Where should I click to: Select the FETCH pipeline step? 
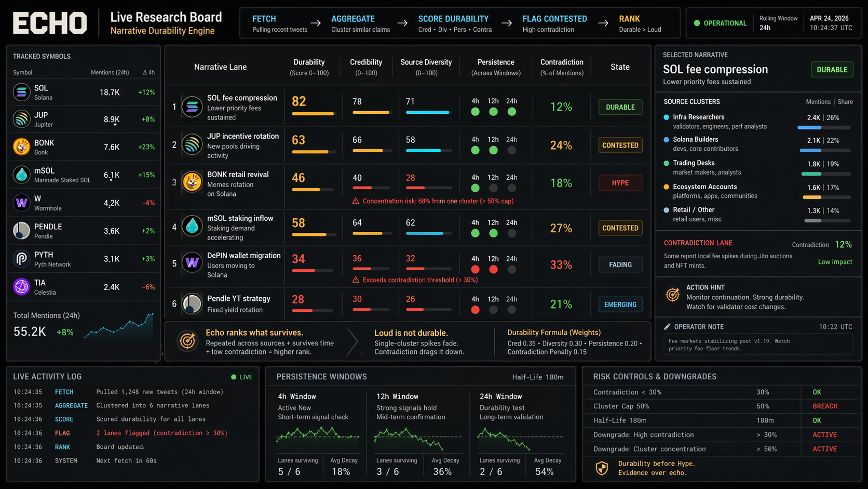[280, 24]
